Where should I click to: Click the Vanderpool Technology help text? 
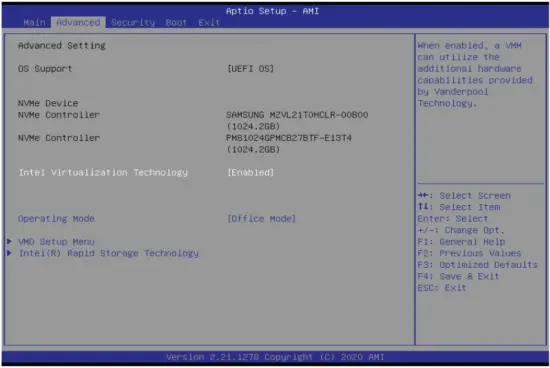(475, 74)
